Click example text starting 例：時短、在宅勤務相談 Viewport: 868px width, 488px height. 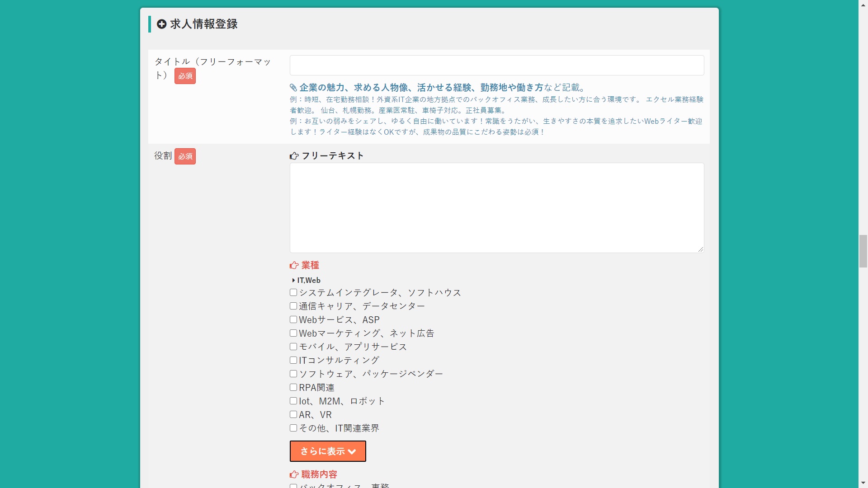[x=496, y=105]
